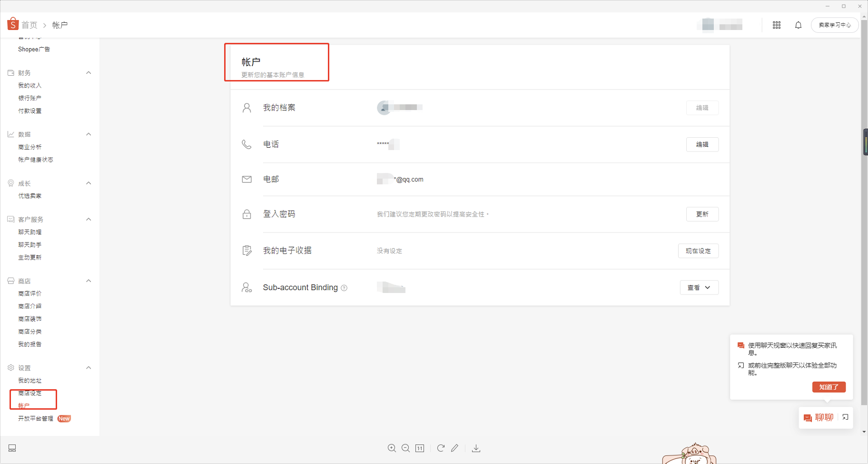Open Shopee广告 in the sidebar
Screen dimensions: 868x464
[x=34, y=50]
